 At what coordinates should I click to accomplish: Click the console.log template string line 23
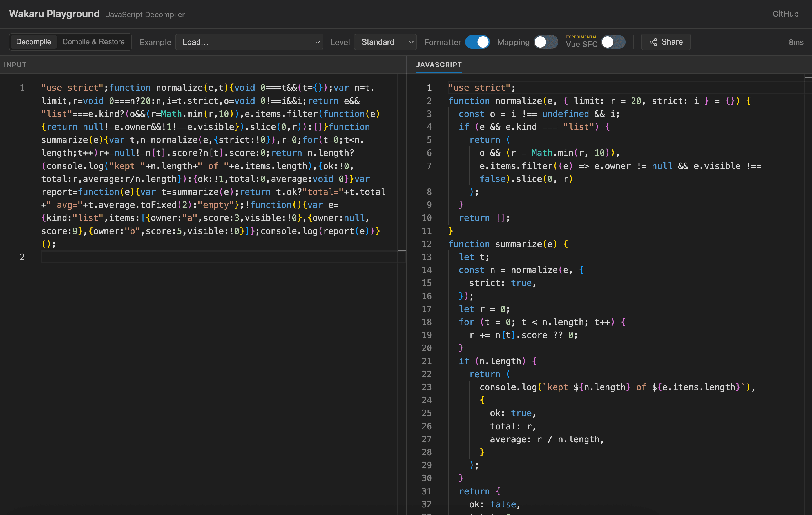coord(617,387)
